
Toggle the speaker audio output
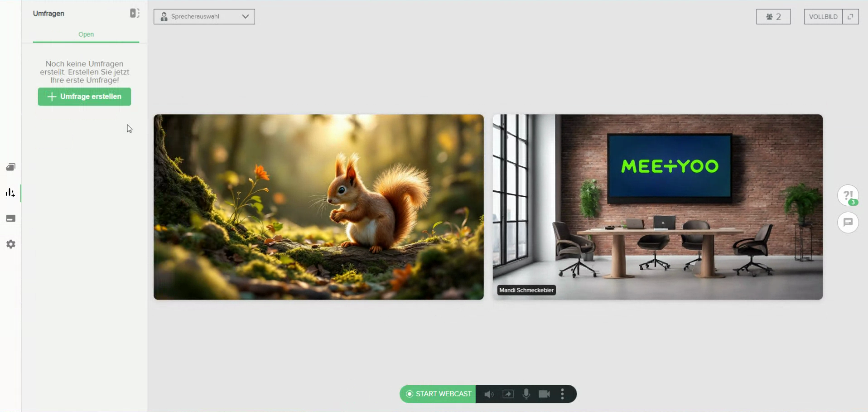[x=489, y=394]
